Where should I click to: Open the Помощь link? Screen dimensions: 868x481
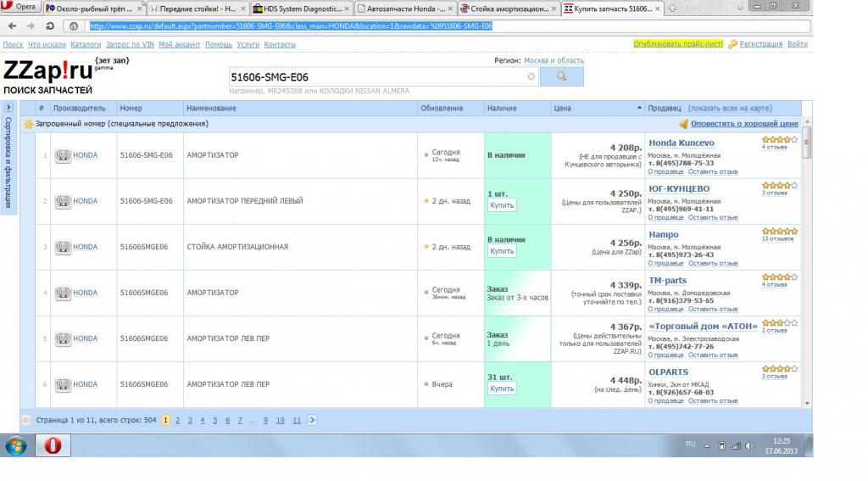coord(219,44)
